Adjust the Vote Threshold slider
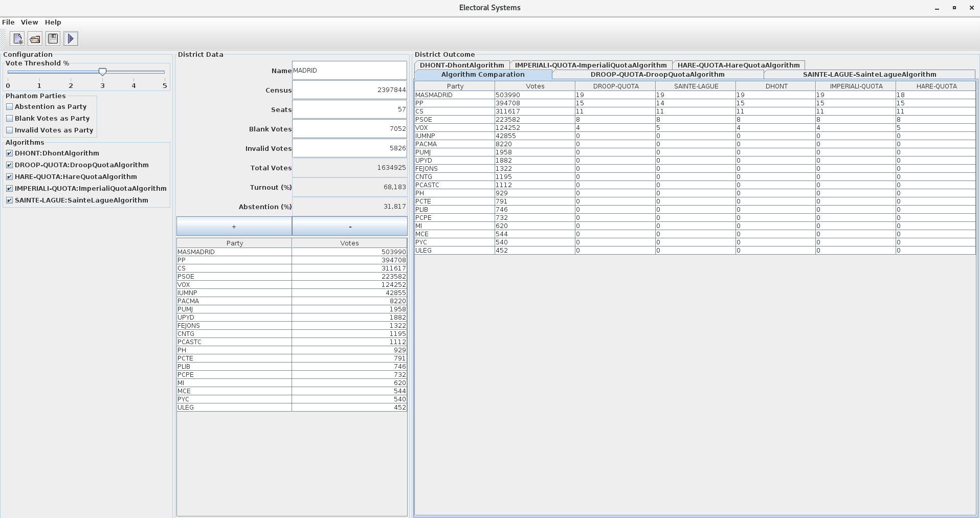Screen dimensions: 980x518 pos(102,72)
